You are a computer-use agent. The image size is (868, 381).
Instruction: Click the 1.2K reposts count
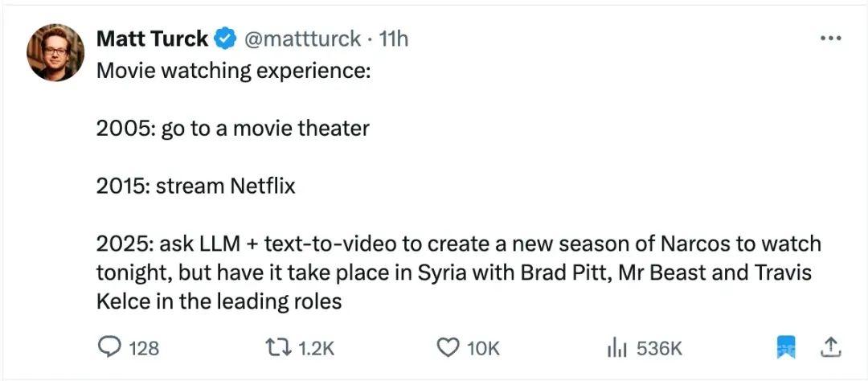point(317,348)
